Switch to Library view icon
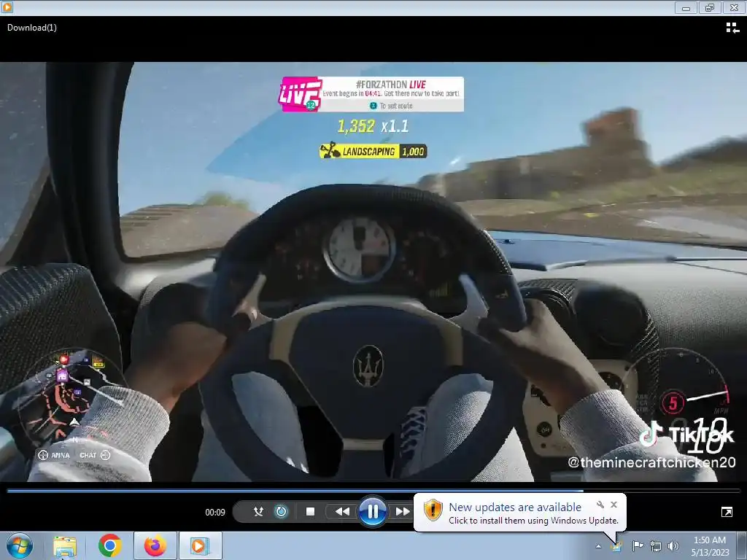Viewport: 747px width, 560px height. tap(732, 28)
